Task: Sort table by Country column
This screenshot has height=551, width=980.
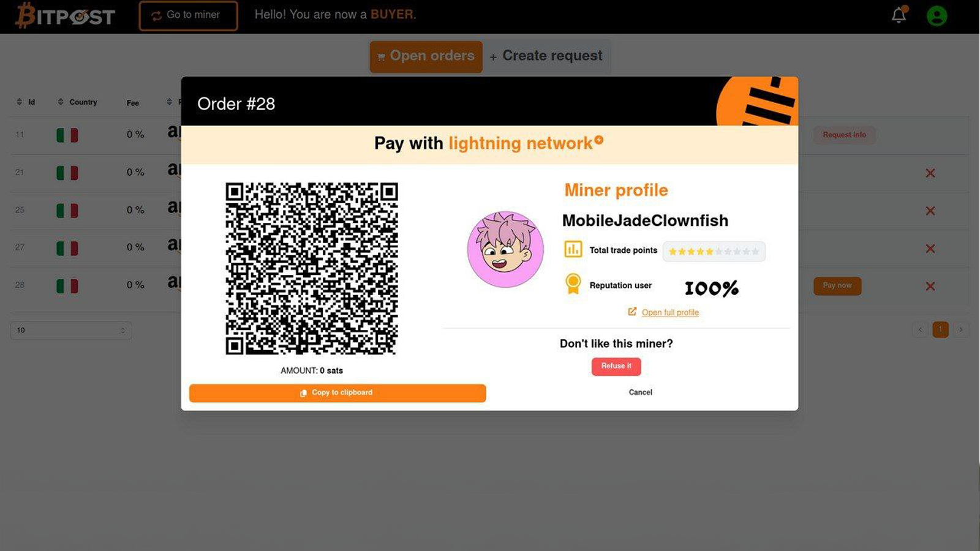Action: pyautogui.click(x=77, y=102)
